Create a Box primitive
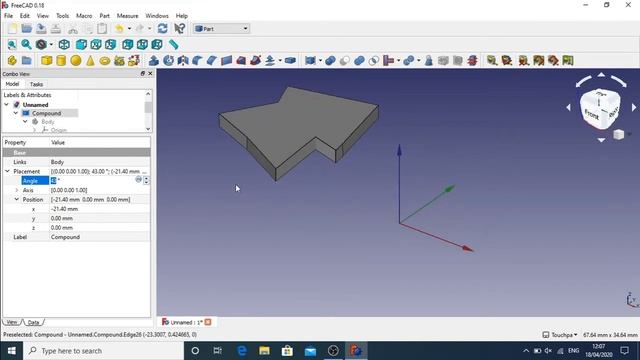Viewport: 640px width, 360px height. tap(47, 61)
